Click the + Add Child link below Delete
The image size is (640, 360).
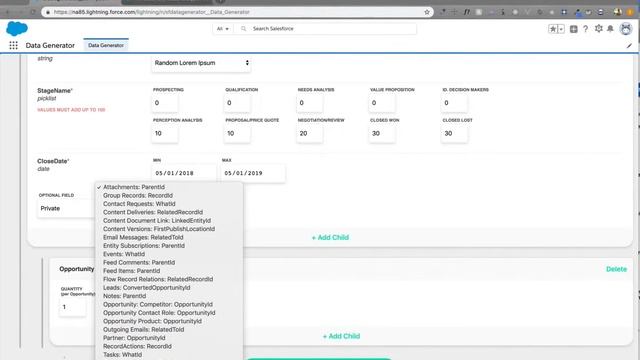tap(341, 336)
